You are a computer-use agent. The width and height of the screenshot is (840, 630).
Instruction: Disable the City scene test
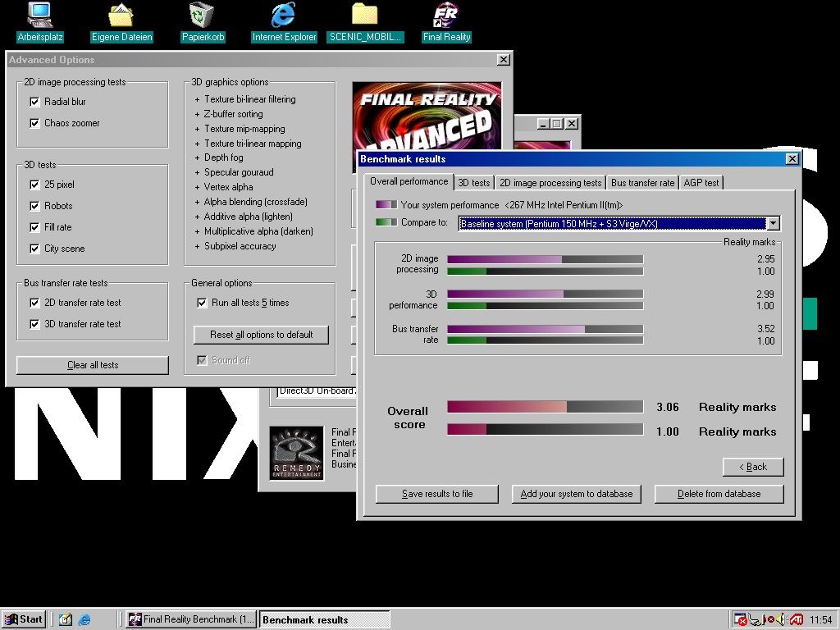pos(34,249)
